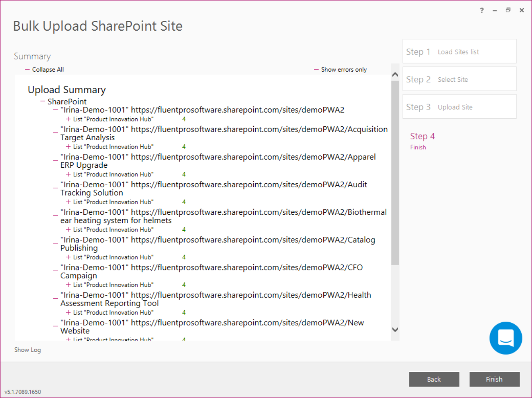Viewport: 532px width, 398px height.
Task: Open the chat support bubble icon
Action: point(505,338)
